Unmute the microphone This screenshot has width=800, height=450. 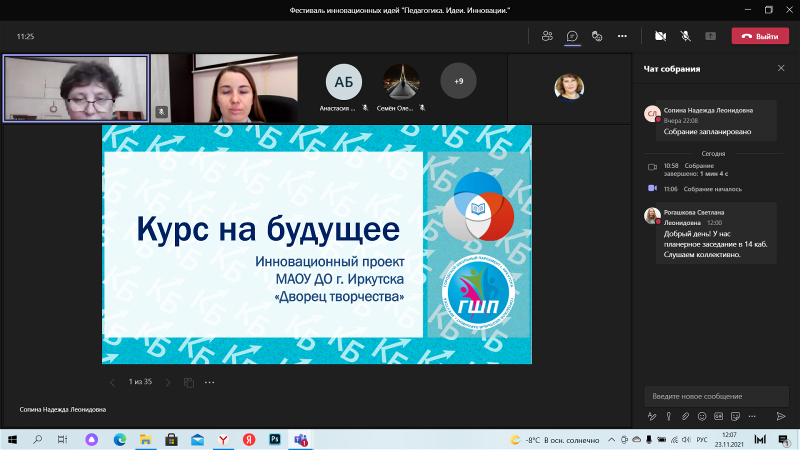[686, 35]
